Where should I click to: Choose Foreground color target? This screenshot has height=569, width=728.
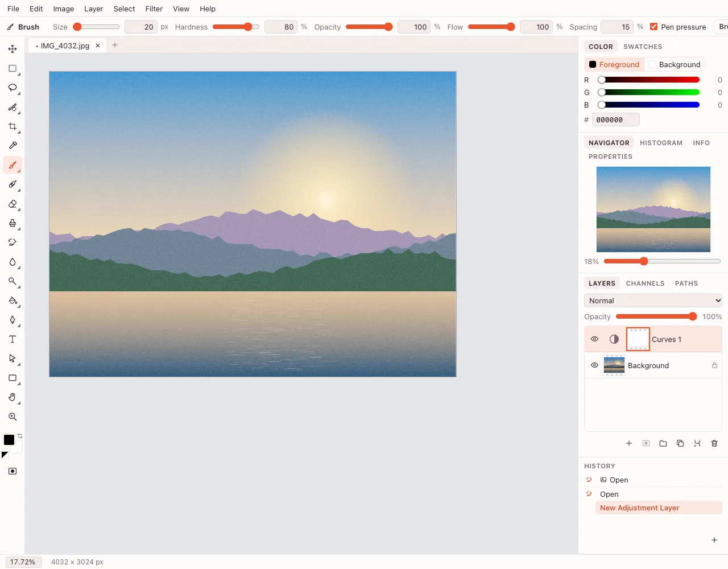pyautogui.click(x=614, y=64)
